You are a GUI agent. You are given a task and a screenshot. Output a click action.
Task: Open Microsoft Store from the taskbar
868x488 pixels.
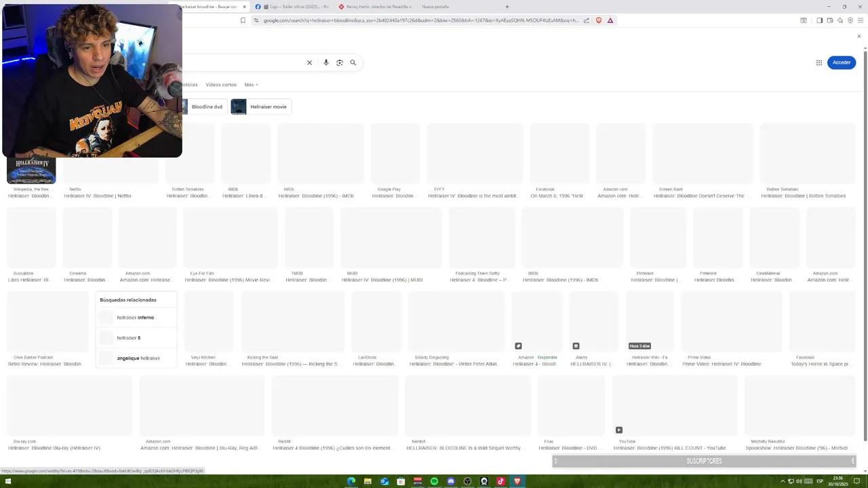coord(401,481)
